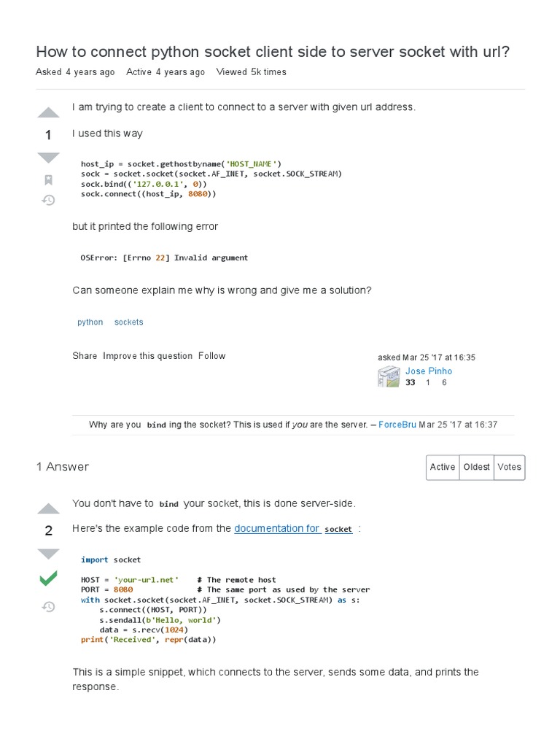This screenshot has height=747, width=560.
Task: Open Jose Pinho's avatar image
Action: 389,376
